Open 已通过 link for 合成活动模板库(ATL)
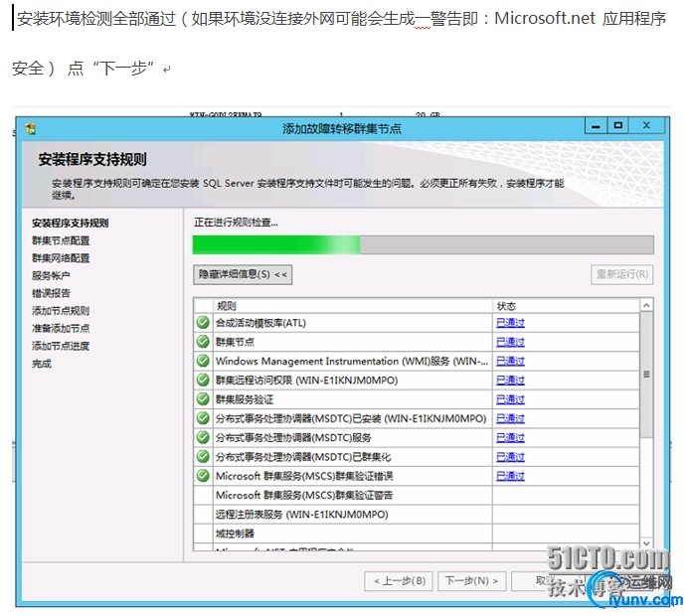This screenshot has width=689, height=616. [510, 323]
